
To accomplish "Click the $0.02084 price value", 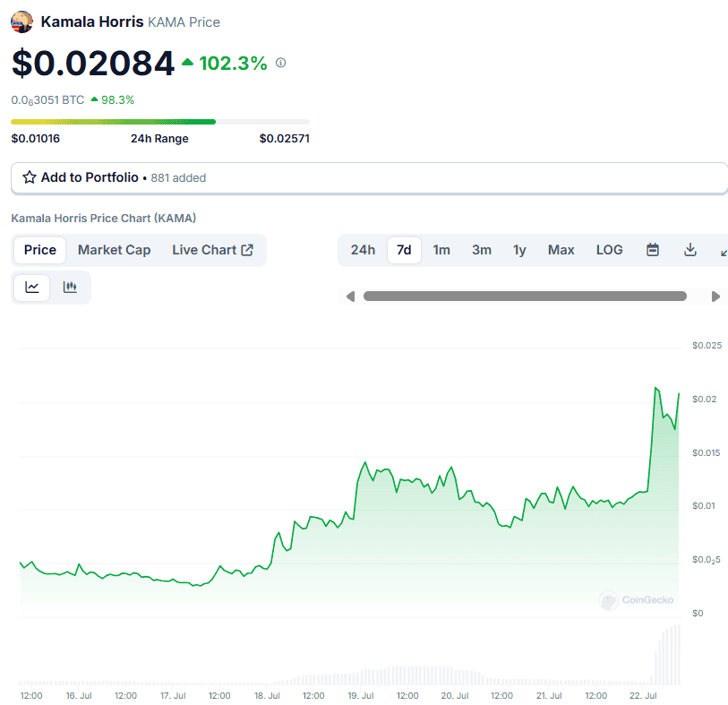I will [93, 64].
